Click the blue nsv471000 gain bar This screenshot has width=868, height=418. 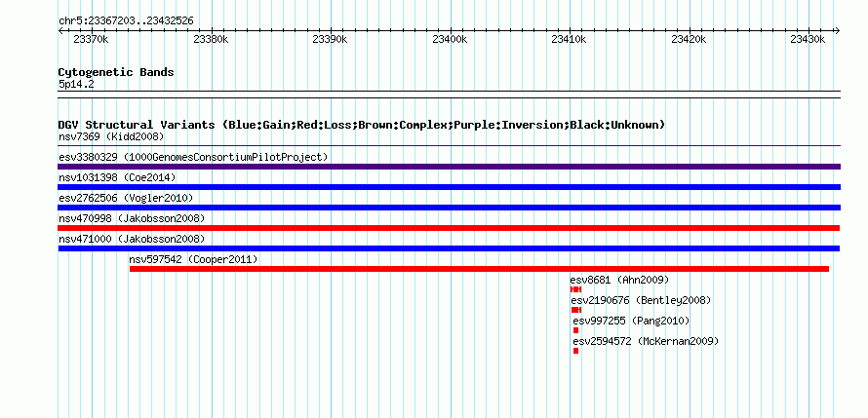coord(449,248)
